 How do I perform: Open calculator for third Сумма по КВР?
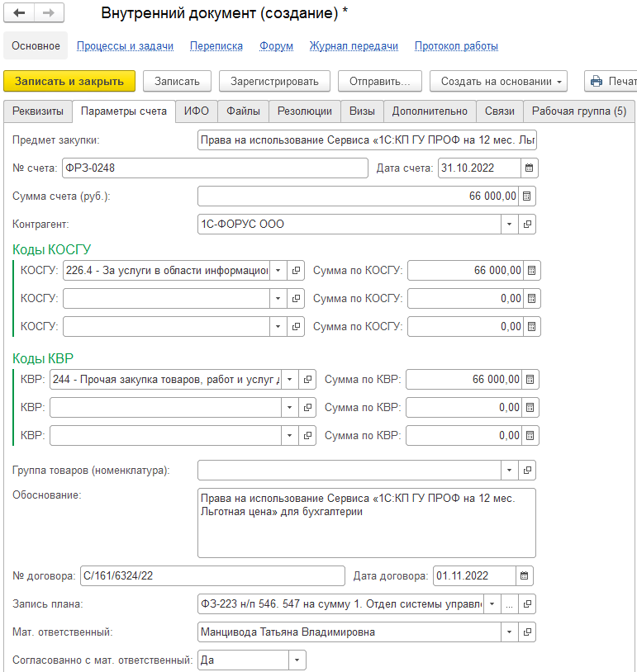coord(530,435)
